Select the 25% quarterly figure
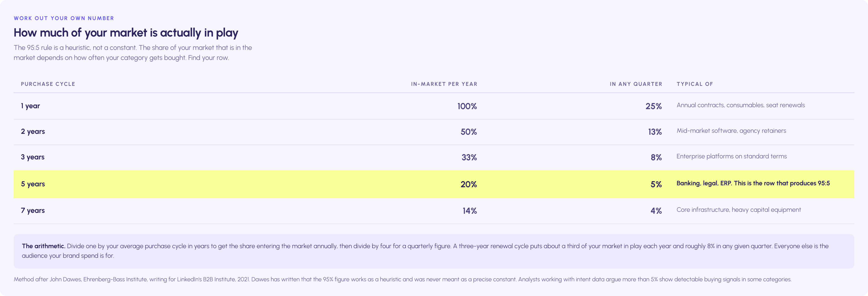 [654, 106]
